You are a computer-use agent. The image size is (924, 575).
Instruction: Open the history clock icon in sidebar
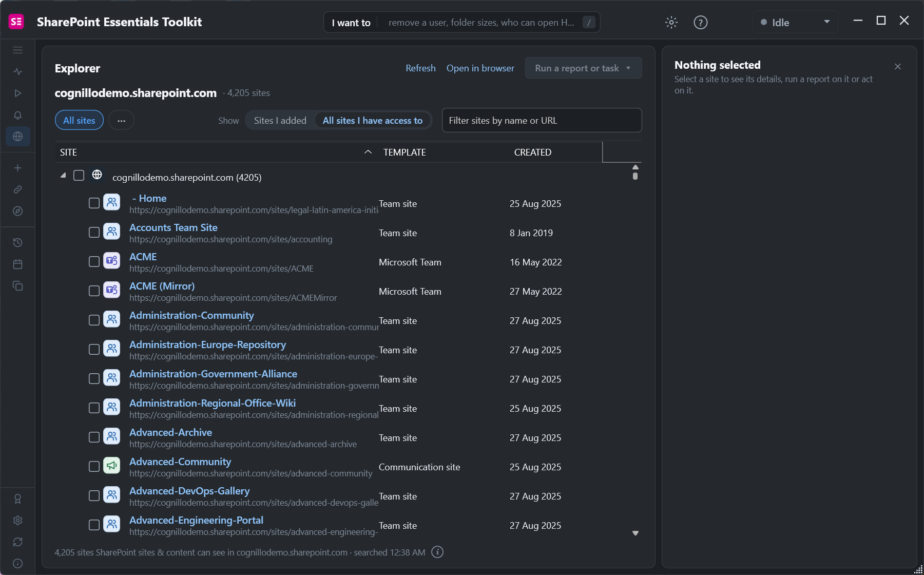point(18,242)
